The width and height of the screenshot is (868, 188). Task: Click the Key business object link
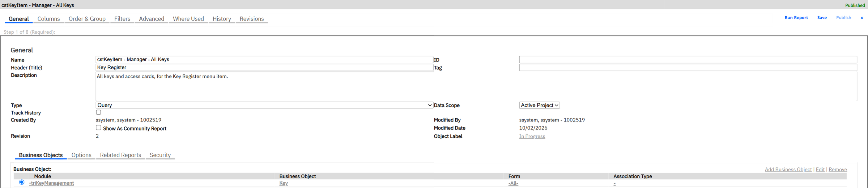(x=284, y=183)
